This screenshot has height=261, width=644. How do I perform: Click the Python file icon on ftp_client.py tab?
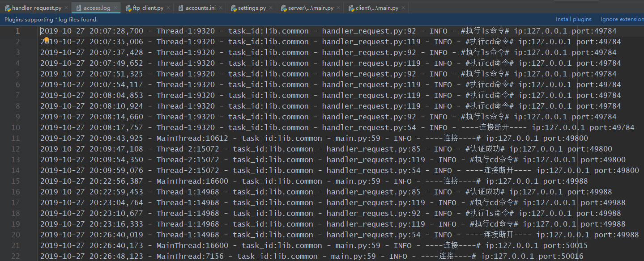128,8
